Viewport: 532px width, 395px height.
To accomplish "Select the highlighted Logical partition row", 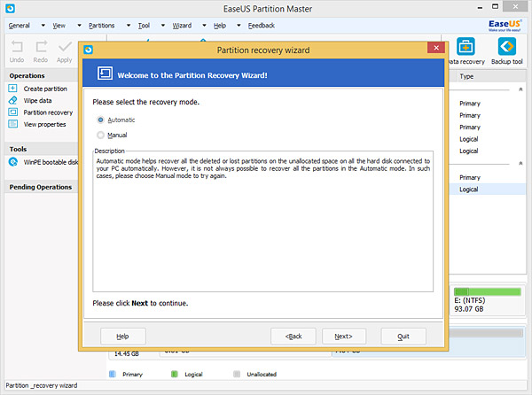I will coord(488,189).
